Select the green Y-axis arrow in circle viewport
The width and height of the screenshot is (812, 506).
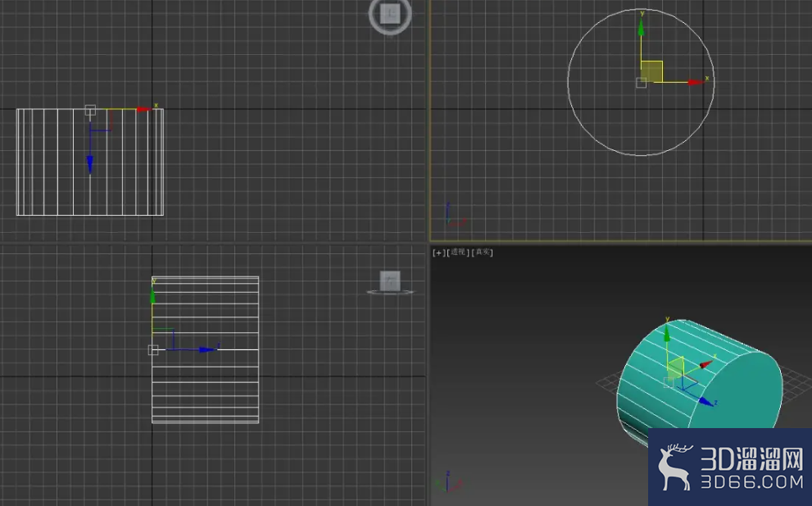tap(641, 28)
